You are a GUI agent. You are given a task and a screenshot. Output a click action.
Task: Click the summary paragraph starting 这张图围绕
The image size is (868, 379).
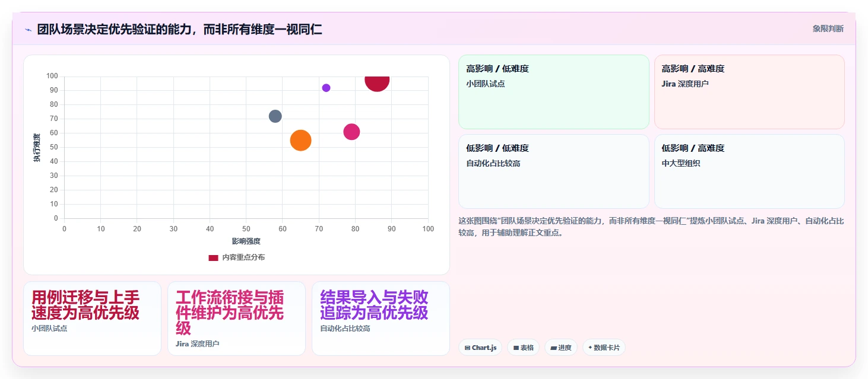[651, 227]
